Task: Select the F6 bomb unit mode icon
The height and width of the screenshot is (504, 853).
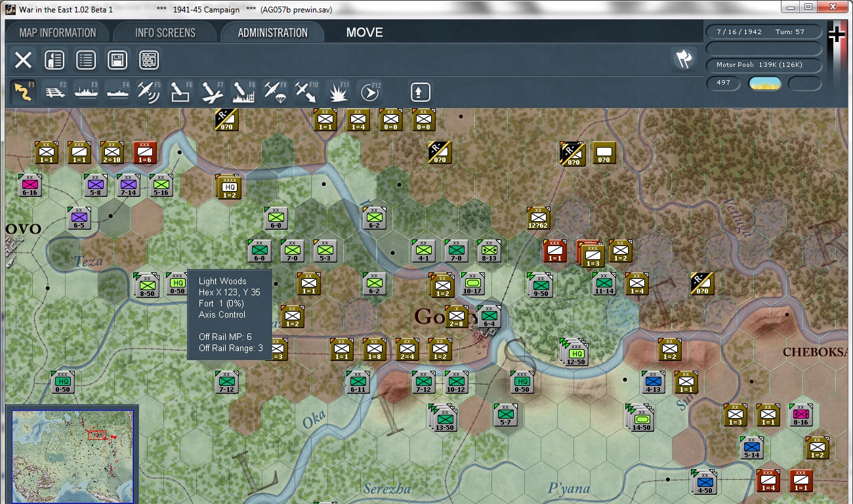Action: tap(180, 92)
